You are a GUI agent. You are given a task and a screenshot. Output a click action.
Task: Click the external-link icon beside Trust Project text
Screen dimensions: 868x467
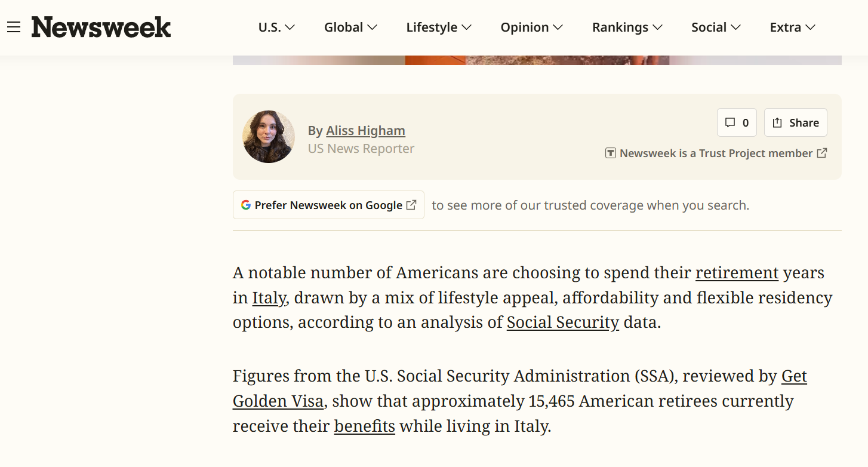tap(822, 153)
